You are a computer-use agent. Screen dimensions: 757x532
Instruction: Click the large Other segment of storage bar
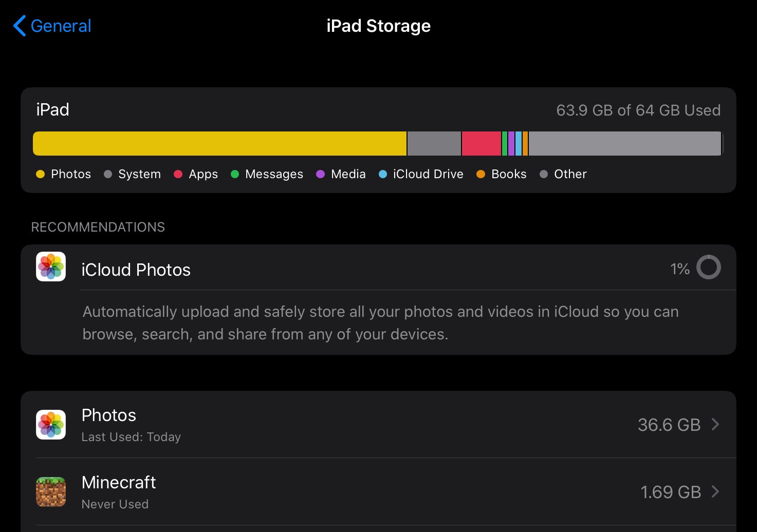click(624, 143)
